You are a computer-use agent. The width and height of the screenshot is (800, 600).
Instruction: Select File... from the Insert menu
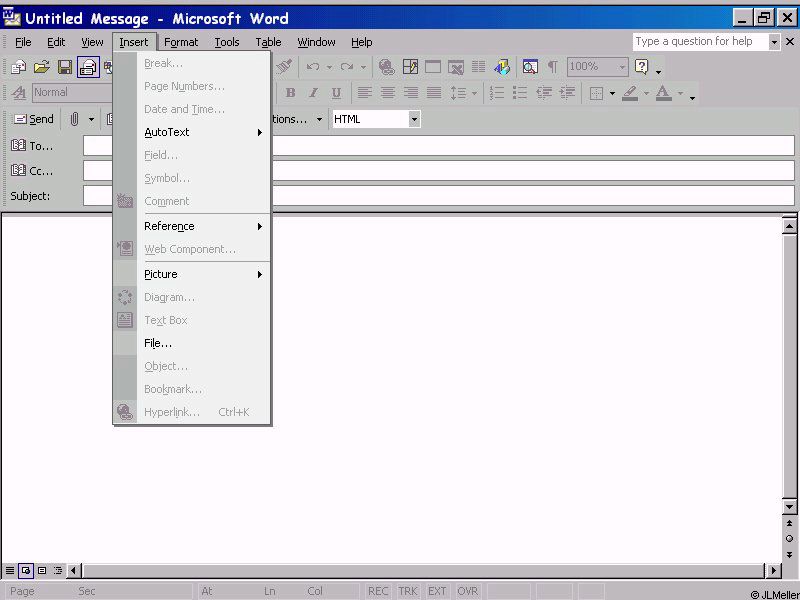pos(158,343)
